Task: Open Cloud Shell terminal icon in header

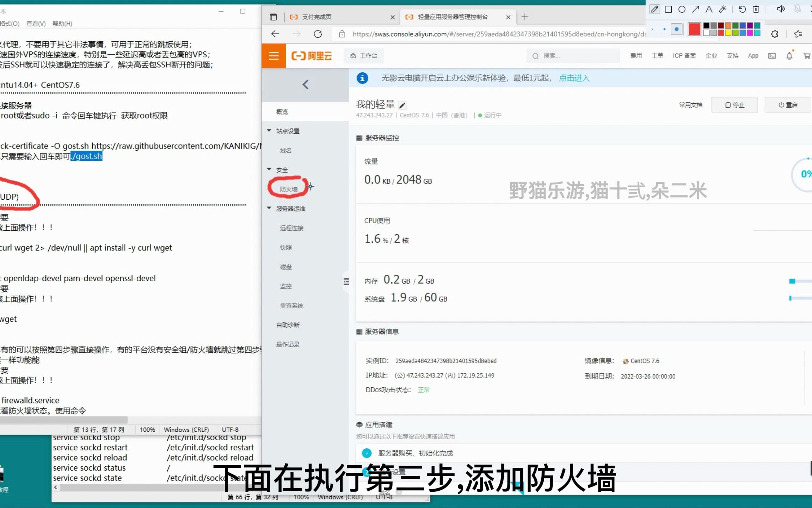Action: [772, 56]
